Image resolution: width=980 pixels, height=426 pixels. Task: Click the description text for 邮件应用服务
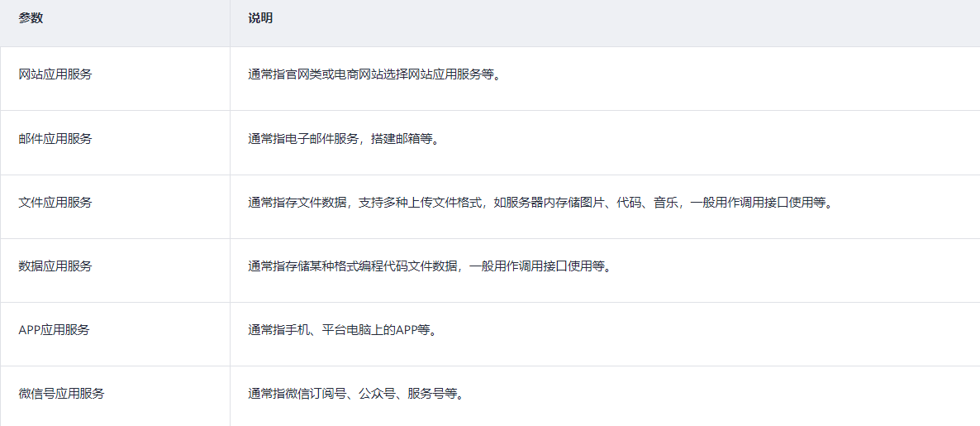click(344, 138)
